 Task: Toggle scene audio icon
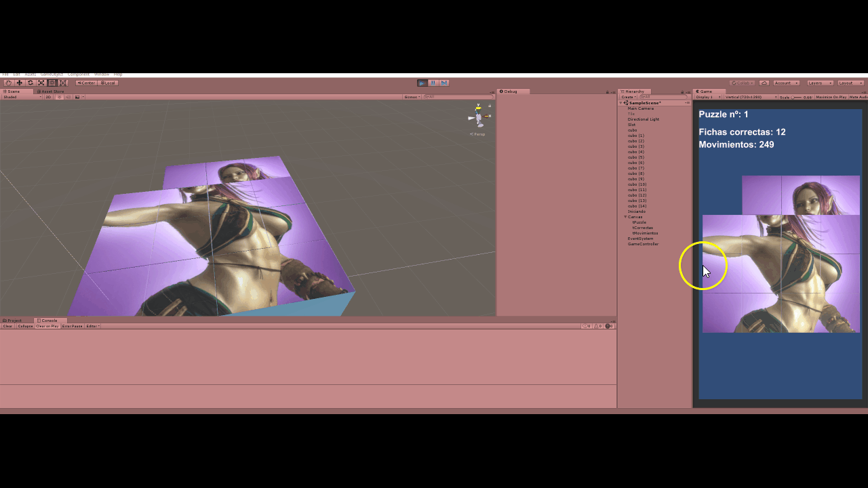(x=68, y=97)
